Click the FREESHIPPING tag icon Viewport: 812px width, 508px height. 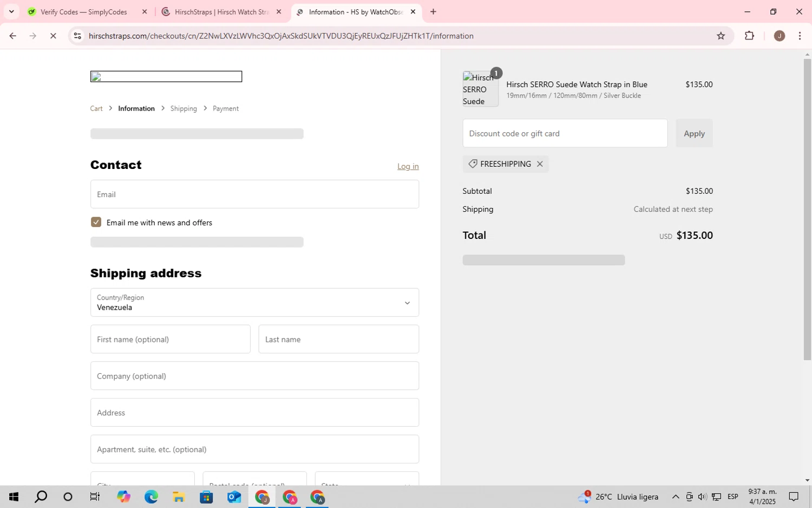tap(473, 164)
